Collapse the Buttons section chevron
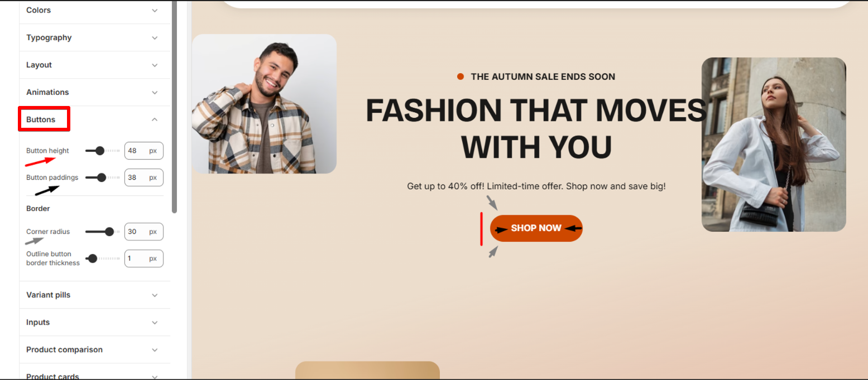Viewport: 868px width, 380px height. pyautogui.click(x=155, y=119)
